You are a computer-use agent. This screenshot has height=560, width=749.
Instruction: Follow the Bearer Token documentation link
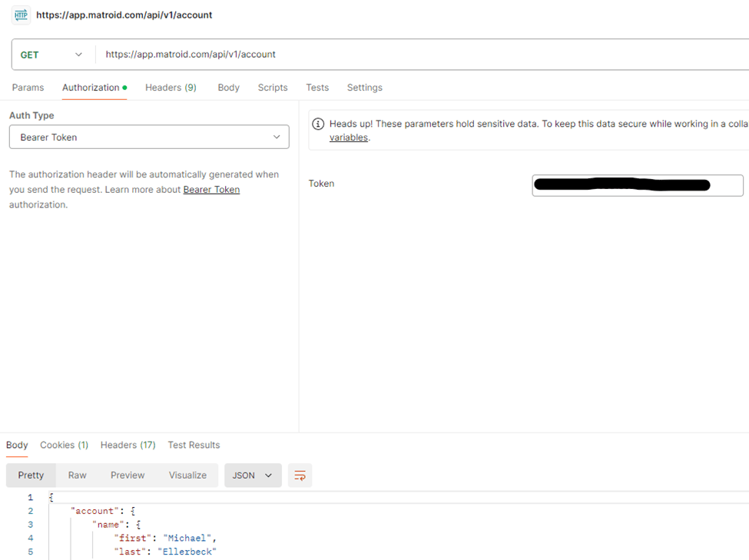(x=211, y=190)
